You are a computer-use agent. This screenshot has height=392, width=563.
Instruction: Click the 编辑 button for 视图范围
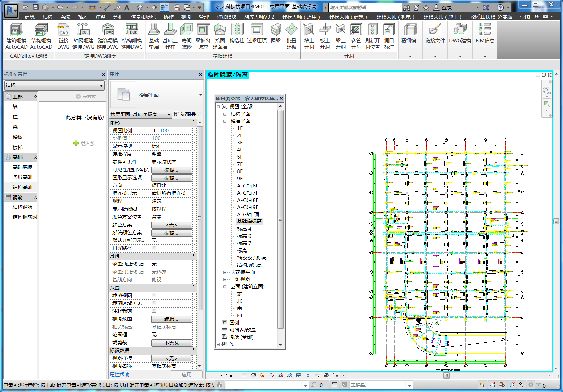172,319
